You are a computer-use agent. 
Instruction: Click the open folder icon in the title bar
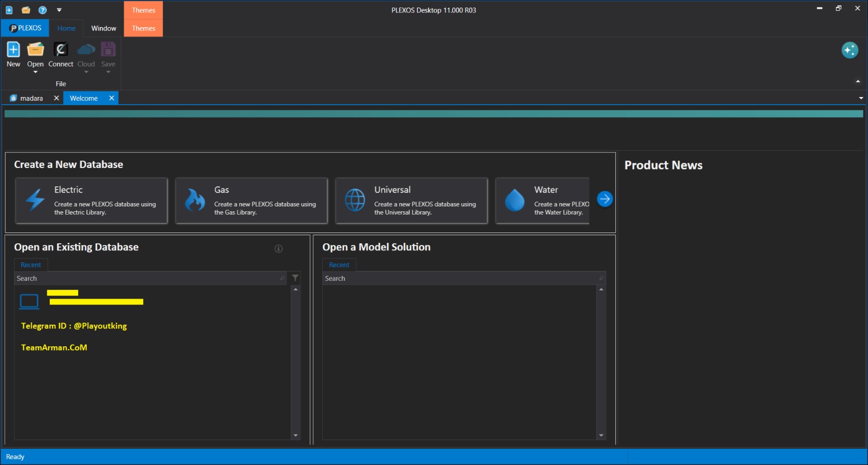(25, 10)
